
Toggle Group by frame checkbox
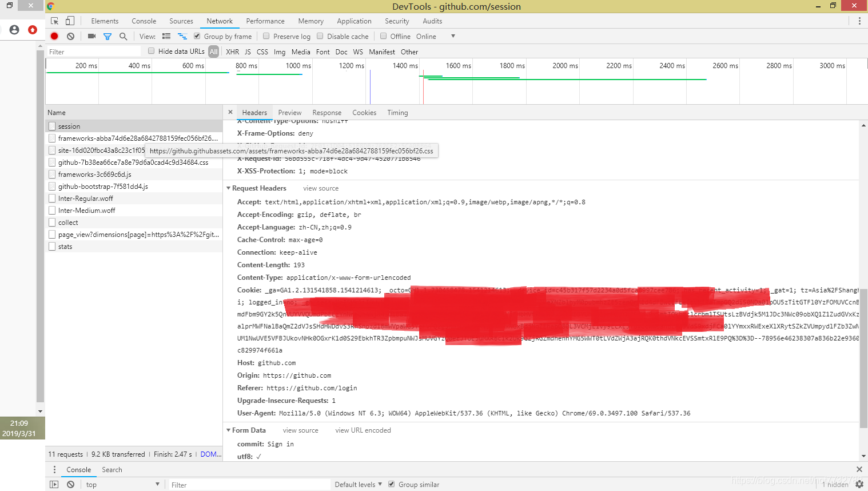197,36
